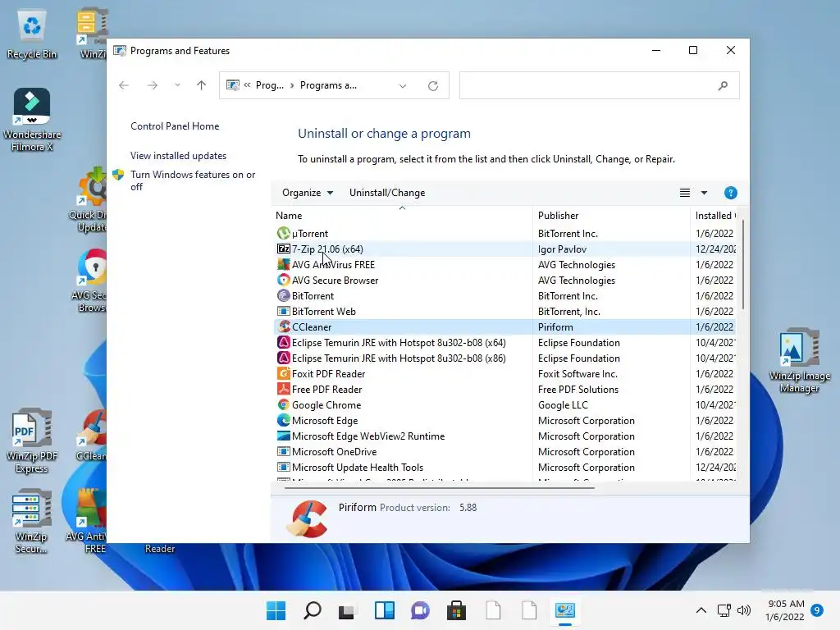Go back with the left arrow button

(x=124, y=85)
